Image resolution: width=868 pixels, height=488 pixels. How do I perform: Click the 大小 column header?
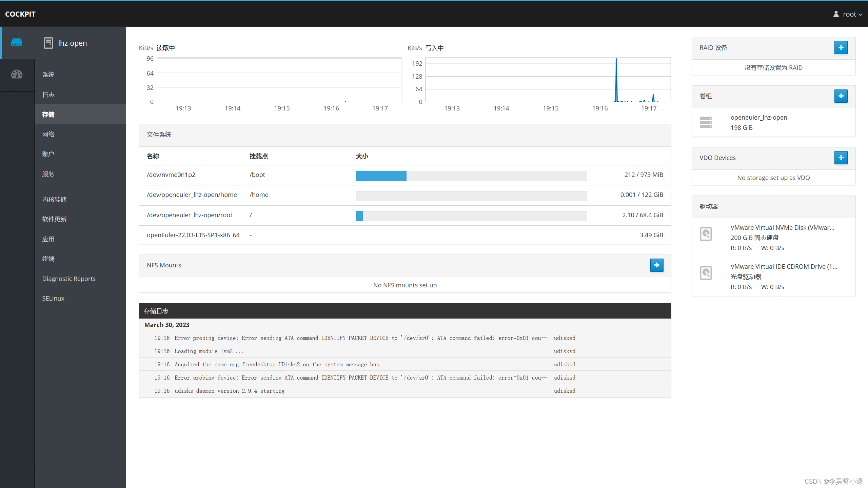coord(362,156)
